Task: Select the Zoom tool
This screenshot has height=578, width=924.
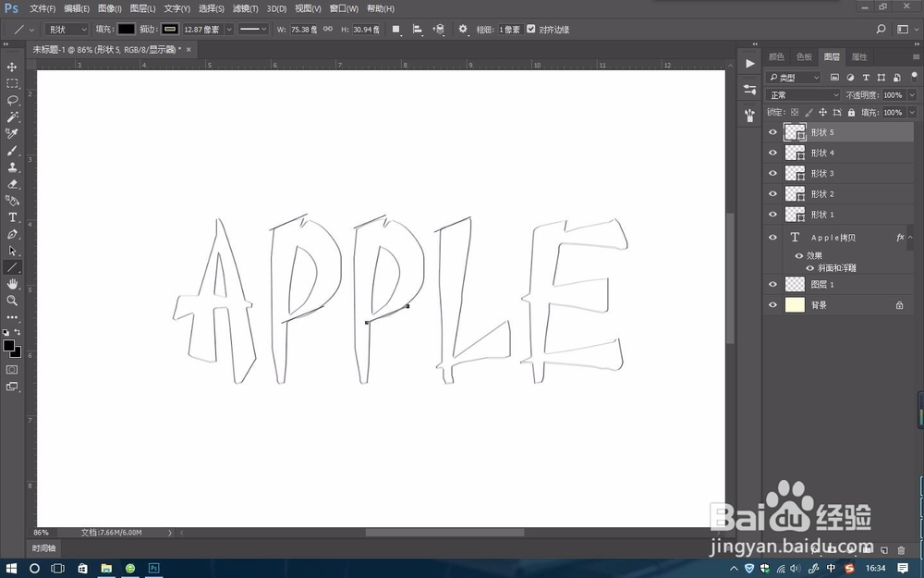Action: coord(12,301)
